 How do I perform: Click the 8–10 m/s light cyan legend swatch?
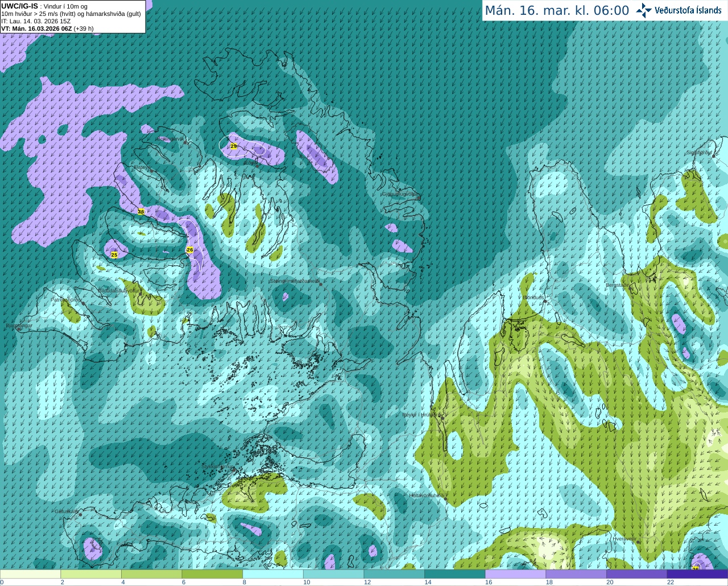coord(273,574)
